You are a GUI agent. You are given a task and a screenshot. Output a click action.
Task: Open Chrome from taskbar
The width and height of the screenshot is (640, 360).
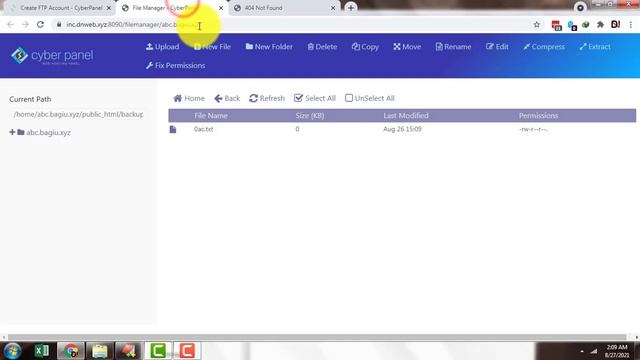coord(71,351)
